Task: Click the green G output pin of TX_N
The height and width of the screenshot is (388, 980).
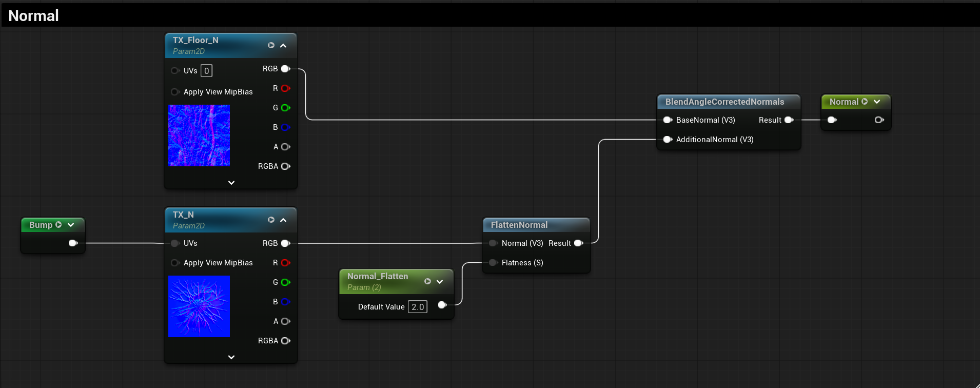Action: [286, 282]
